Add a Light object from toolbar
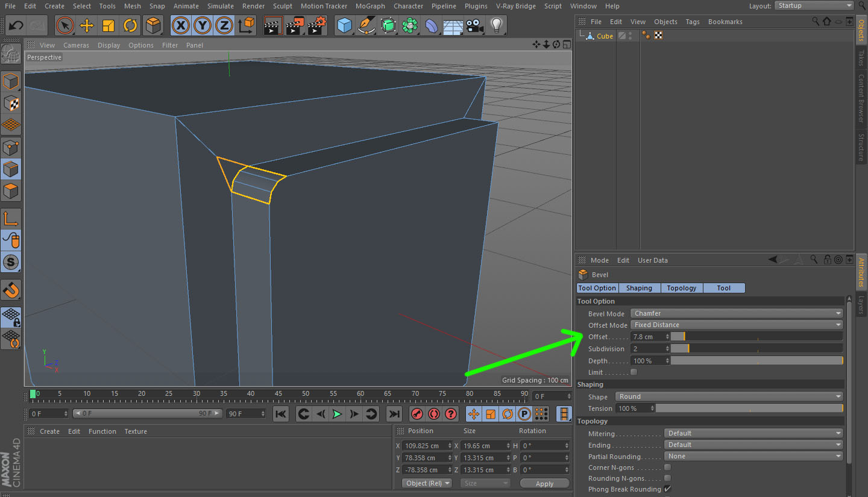 click(x=496, y=26)
